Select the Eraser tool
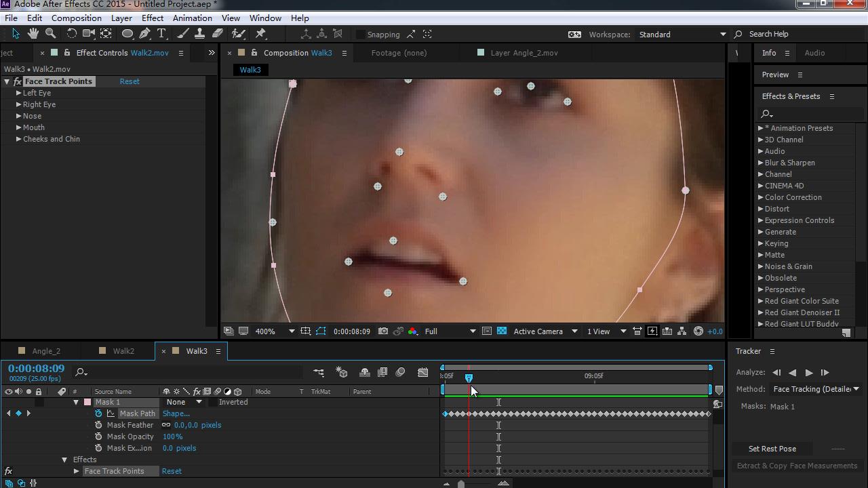 pos(218,34)
